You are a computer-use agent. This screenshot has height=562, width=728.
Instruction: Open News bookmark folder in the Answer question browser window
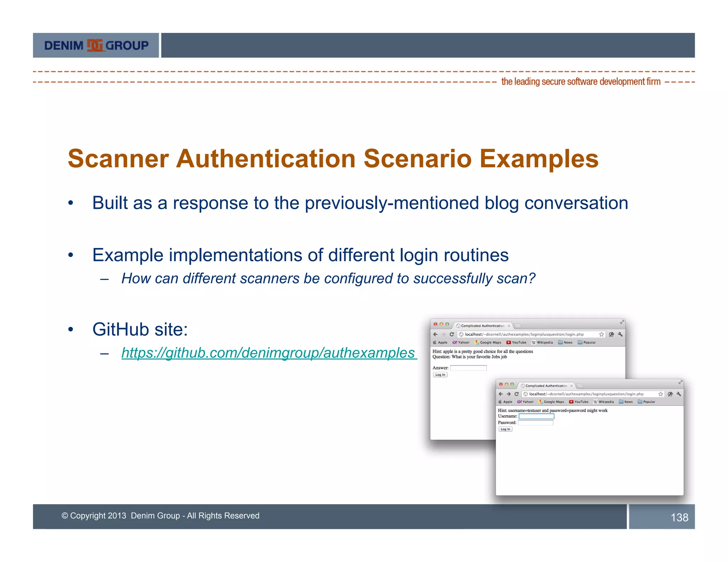click(565, 342)
